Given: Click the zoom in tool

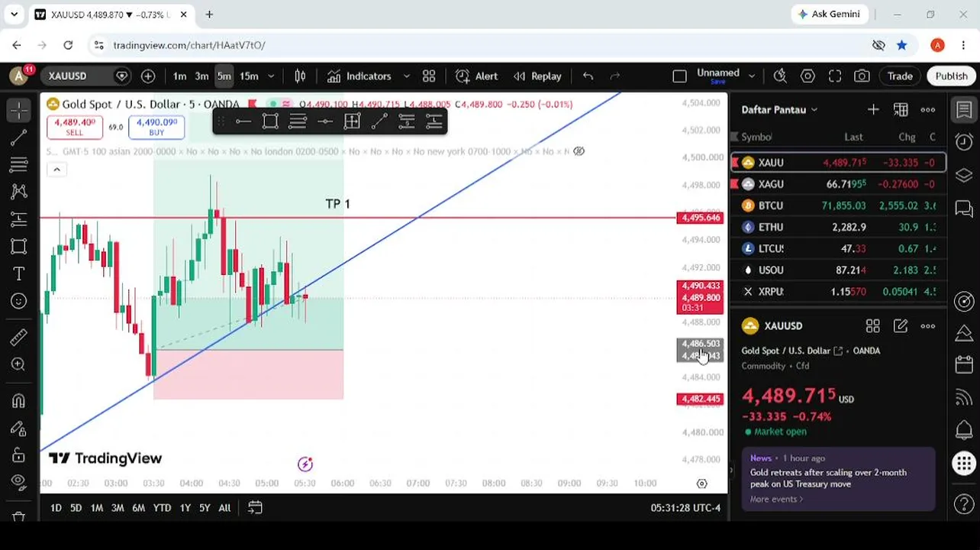Looking at the screenshot, I should tap(19, 364).
